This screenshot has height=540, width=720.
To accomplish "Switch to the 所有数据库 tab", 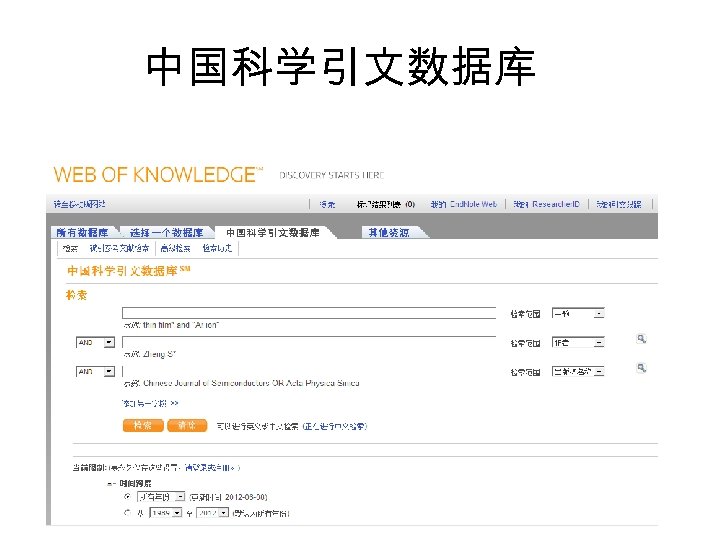I will 83,233.
